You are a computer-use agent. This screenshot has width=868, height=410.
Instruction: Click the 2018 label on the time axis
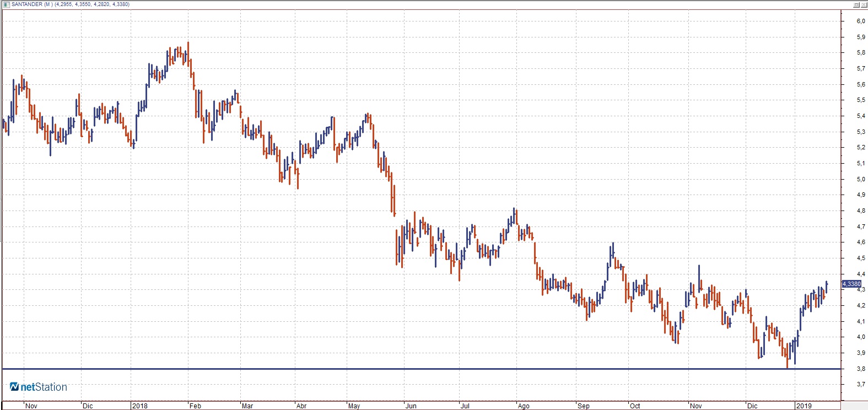[140, 406]
